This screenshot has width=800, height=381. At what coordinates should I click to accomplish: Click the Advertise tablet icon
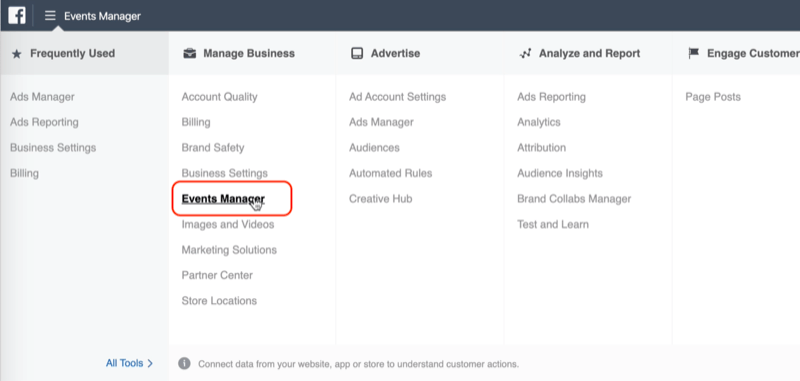(x=357, y=54)
